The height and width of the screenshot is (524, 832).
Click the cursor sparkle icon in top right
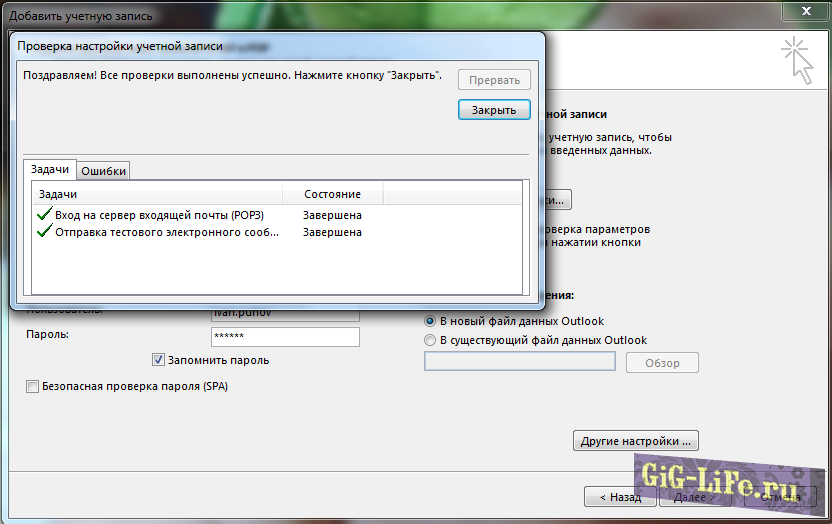(x=797, y=60)
